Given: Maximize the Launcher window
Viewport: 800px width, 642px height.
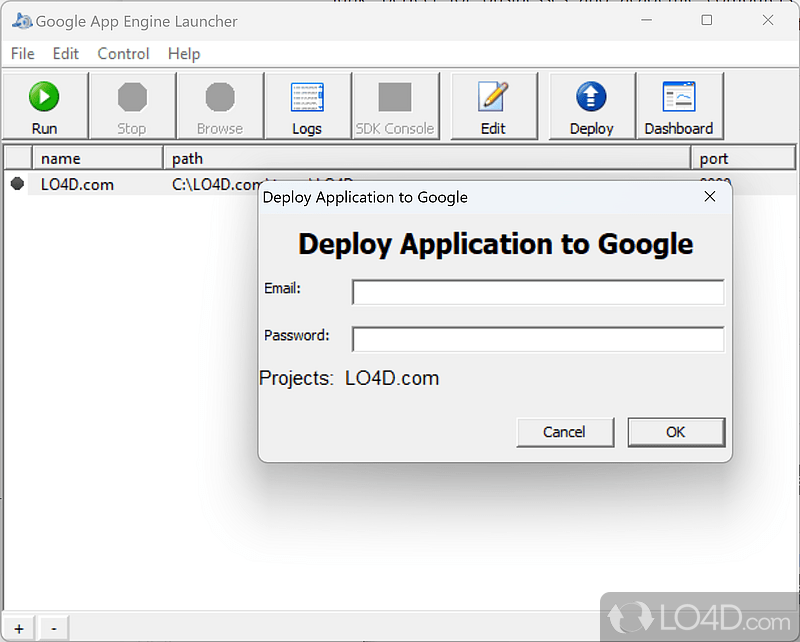Looking at the screenshot, I should point(707,20).
